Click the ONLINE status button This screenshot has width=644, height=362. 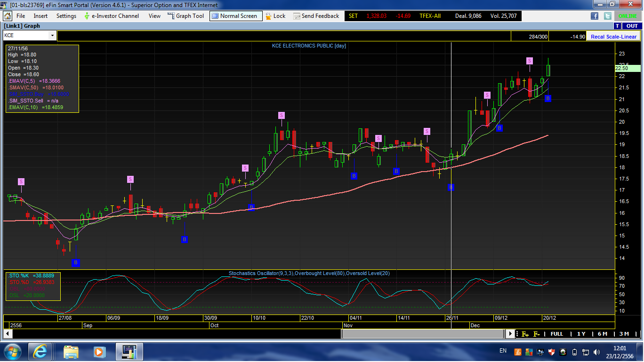(x=627, y=16)
